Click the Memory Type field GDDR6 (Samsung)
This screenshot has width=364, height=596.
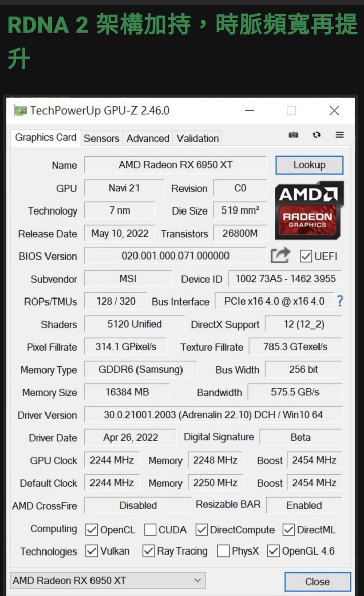click(x=141, y=369)
